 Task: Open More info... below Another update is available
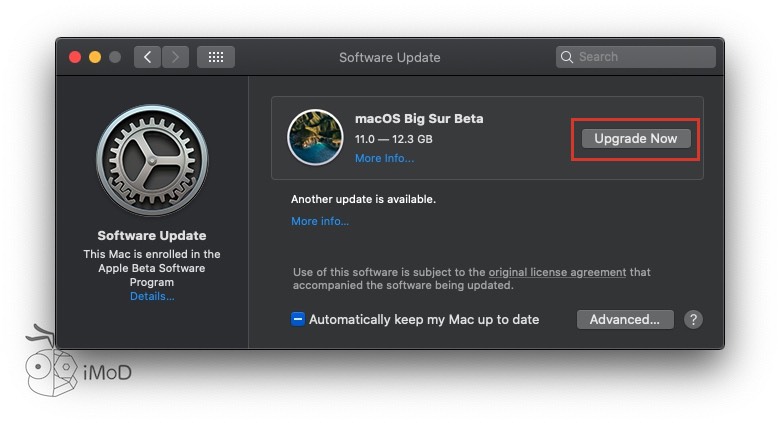tap(320, 221)
